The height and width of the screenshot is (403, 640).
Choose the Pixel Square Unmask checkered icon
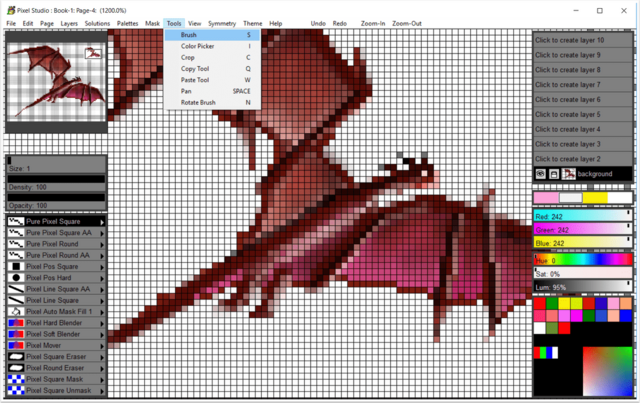pyautogui.click(x=16, y=390)
